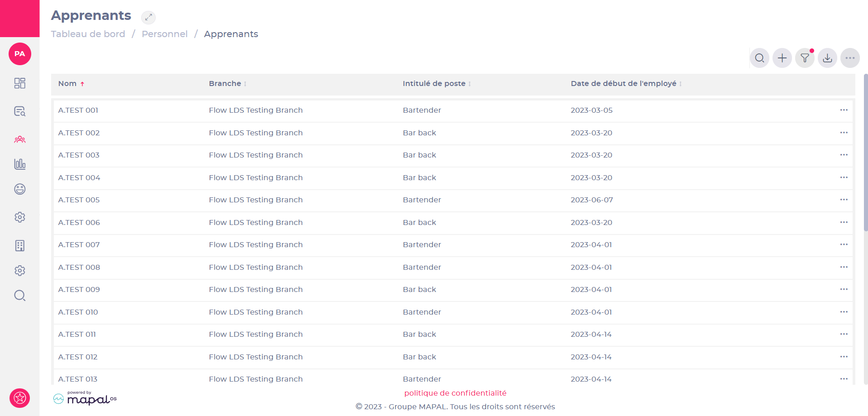
Task: Click date 2023-03-20 in A.TEST 003 row
Action: click(591, 155)
